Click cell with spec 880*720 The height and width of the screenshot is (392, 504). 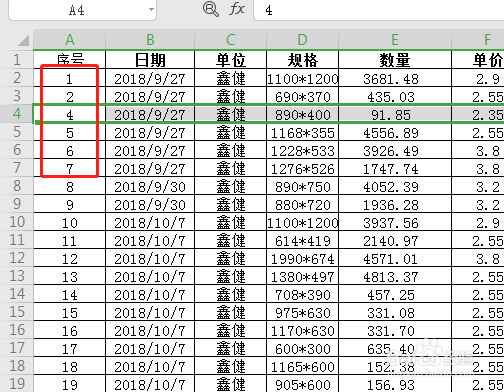pos(302,204)
